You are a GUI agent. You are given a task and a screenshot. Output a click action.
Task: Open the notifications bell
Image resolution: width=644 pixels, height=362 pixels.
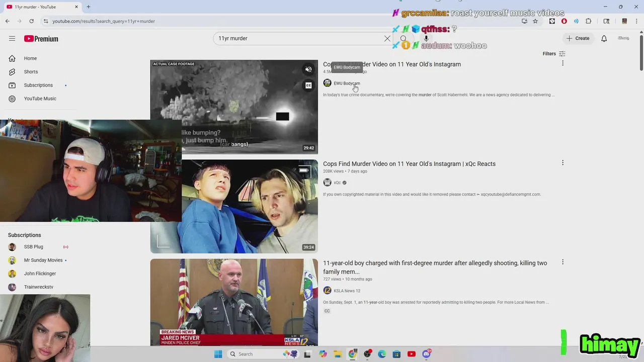click(604, 38)
